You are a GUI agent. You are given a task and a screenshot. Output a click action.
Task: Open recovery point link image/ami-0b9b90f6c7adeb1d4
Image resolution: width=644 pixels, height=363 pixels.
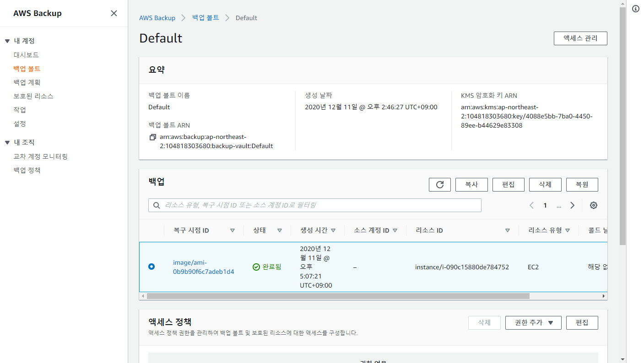point(204,267)
